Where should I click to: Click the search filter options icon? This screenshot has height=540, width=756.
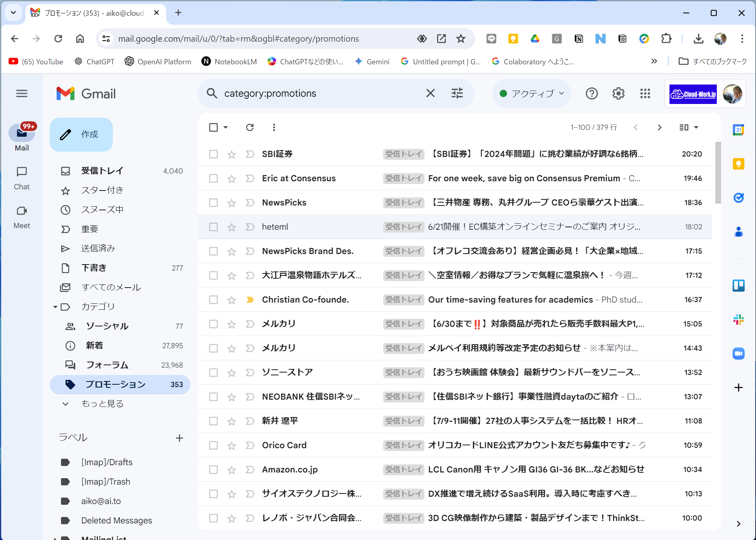click(x=457, y=93)
